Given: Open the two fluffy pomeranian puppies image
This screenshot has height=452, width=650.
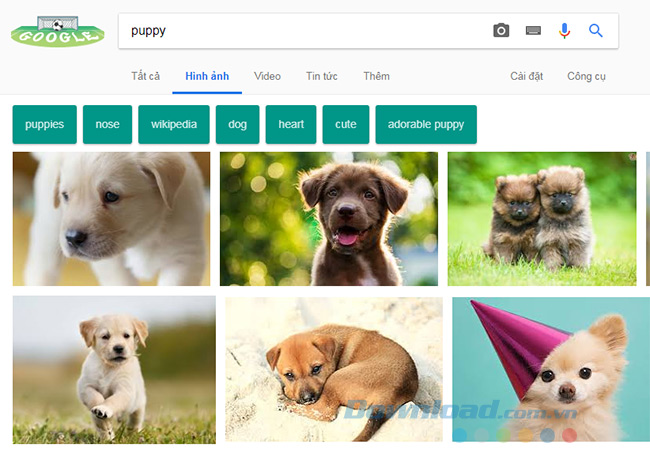Looking at the screenshot, I should 541,219.
